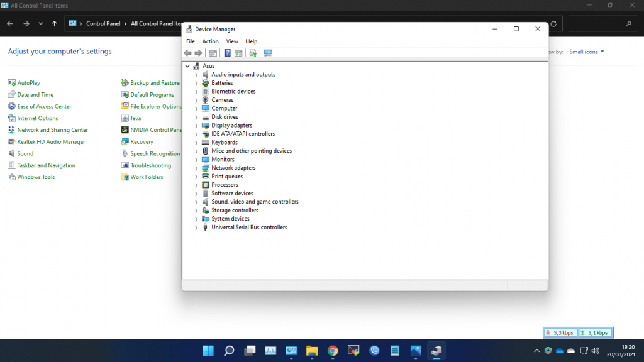Collapse the Asus root node
644x362 pixels.
coord(187,66)
